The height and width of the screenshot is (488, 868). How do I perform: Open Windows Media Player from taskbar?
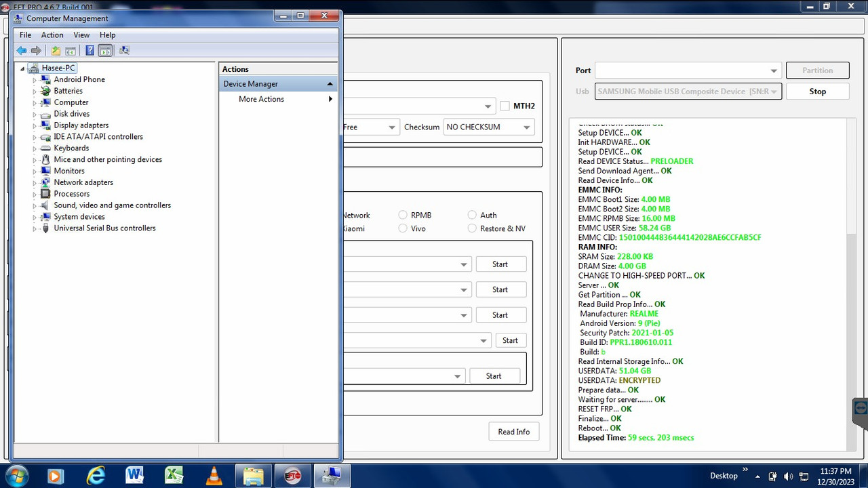click(x=56, y=476)
